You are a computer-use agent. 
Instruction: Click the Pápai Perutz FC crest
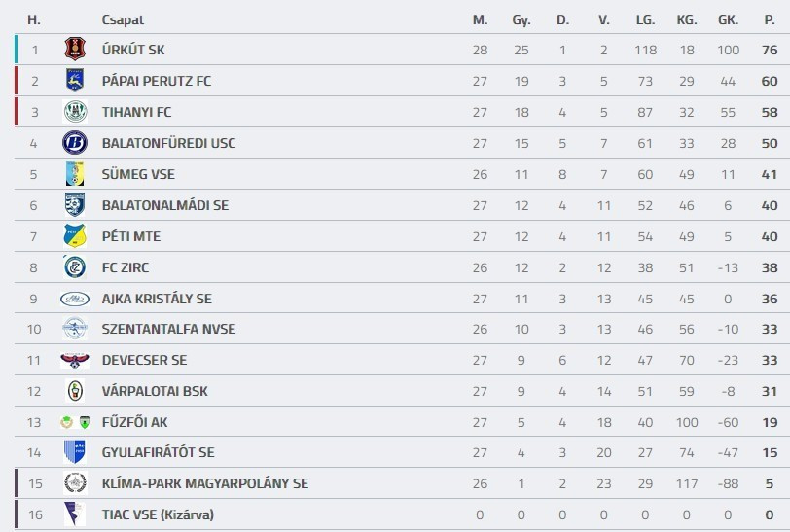point(75,81)
